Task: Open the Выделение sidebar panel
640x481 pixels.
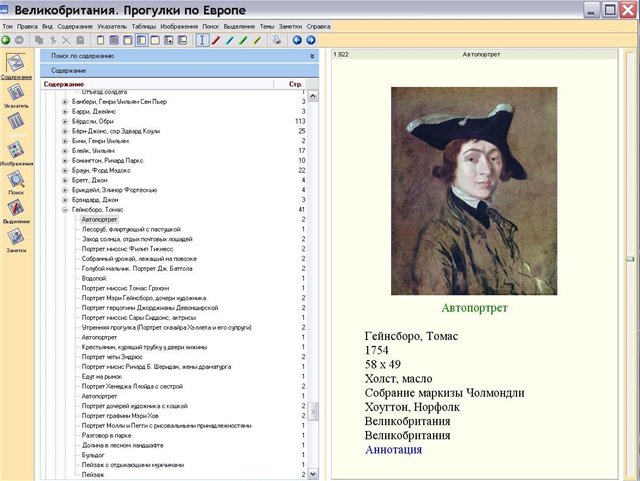Action: coord(16,211)
